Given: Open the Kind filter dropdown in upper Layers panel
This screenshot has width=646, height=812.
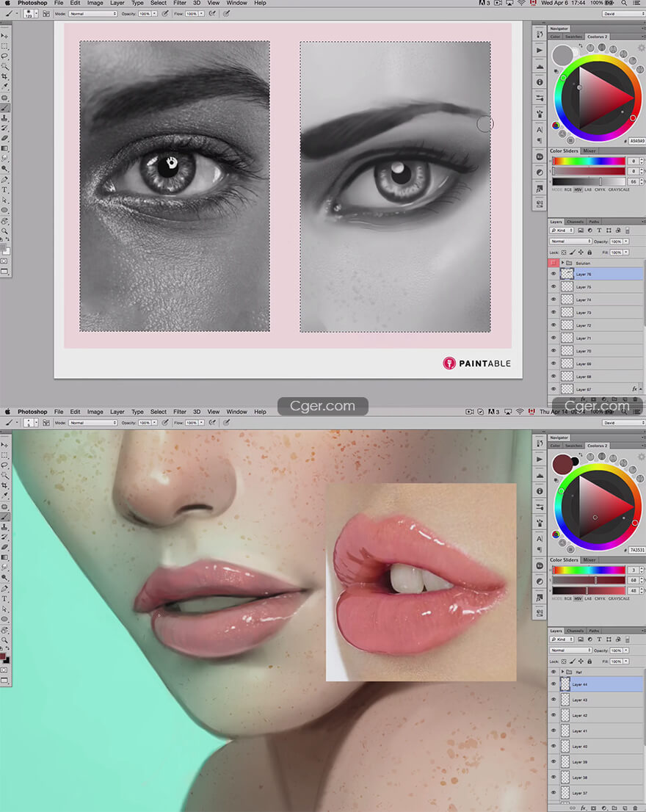Looking at the screenshot, I should [x=562, y=231].
